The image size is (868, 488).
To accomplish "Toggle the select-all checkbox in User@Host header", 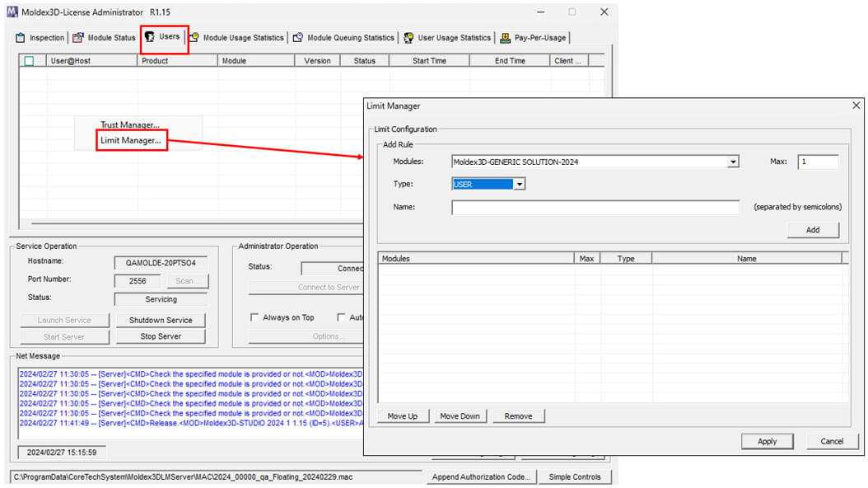I will (30, 61).
